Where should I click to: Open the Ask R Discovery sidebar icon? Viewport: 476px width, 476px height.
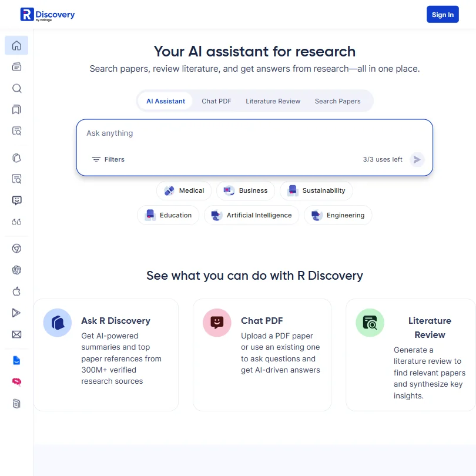tap(16, 158)
